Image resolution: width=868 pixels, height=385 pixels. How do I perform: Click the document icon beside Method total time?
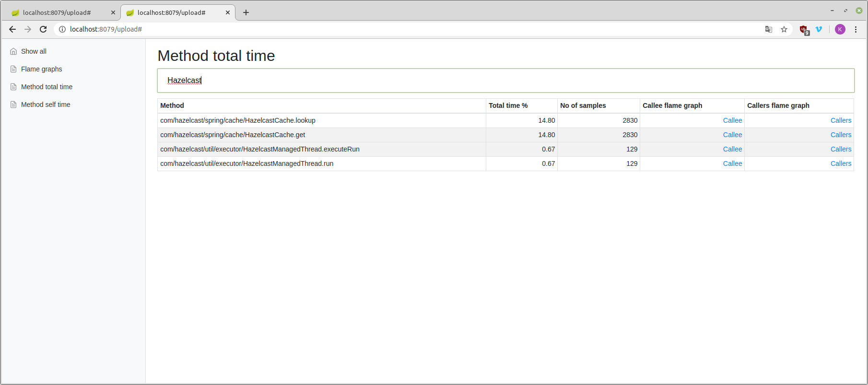[x=13, y=87]
